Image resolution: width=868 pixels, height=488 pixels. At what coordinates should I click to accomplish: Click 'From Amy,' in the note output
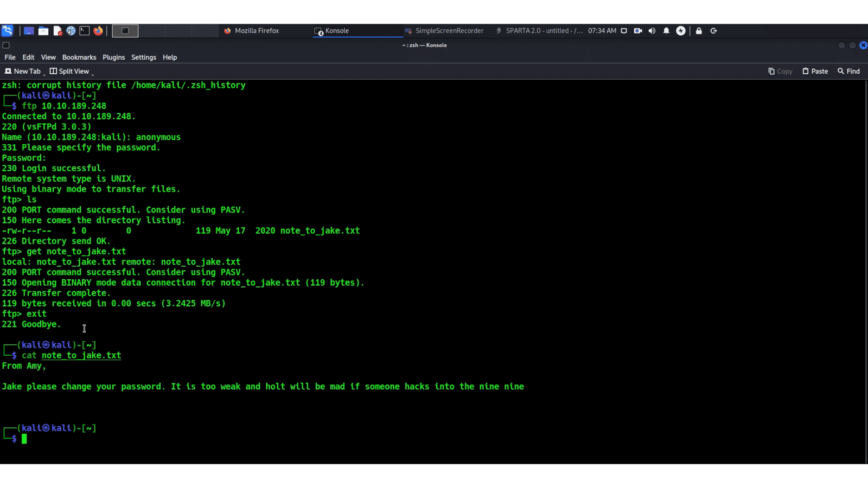[24, 366]
